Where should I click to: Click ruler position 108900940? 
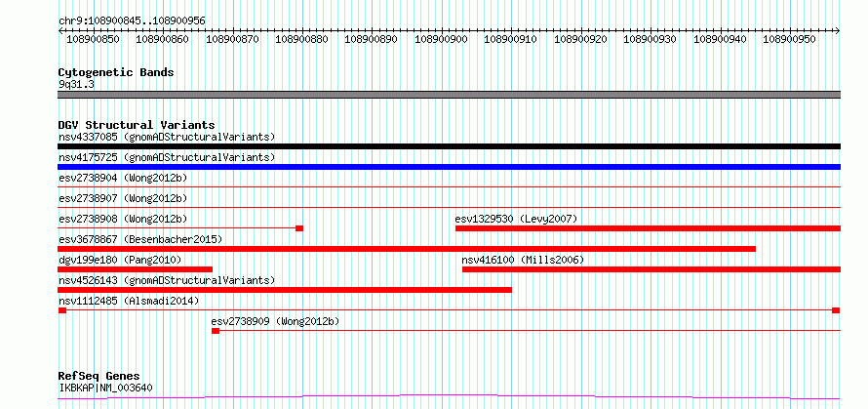720,39
